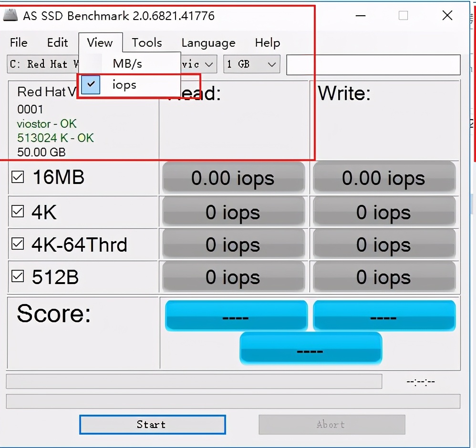Toggle the 4K-64Thrd test checkbox
Image resolution: width=476 pixels, height=448 pixels.
coord(18,244)
